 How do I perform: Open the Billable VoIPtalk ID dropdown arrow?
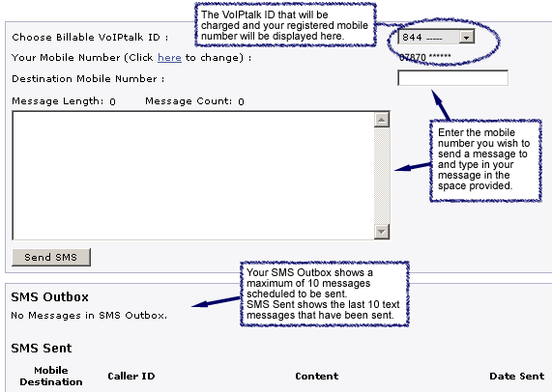(x=467, y=37)
